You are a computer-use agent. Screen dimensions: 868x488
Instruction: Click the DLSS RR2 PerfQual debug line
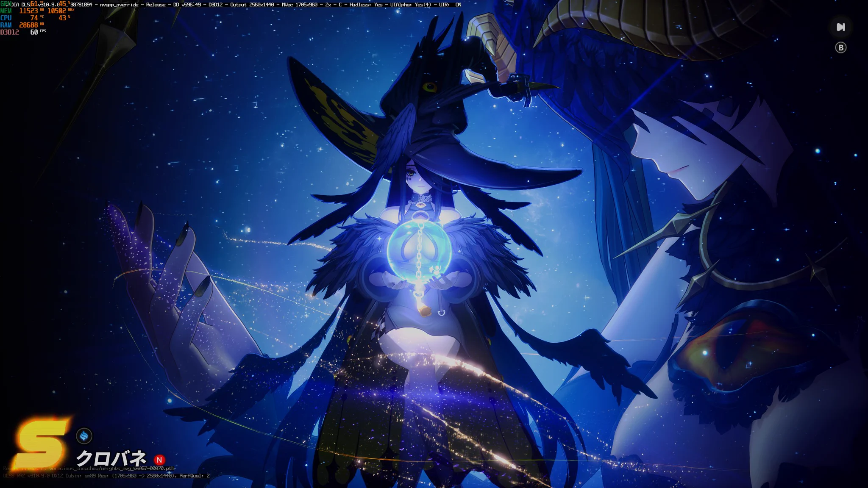pos(106,476)
